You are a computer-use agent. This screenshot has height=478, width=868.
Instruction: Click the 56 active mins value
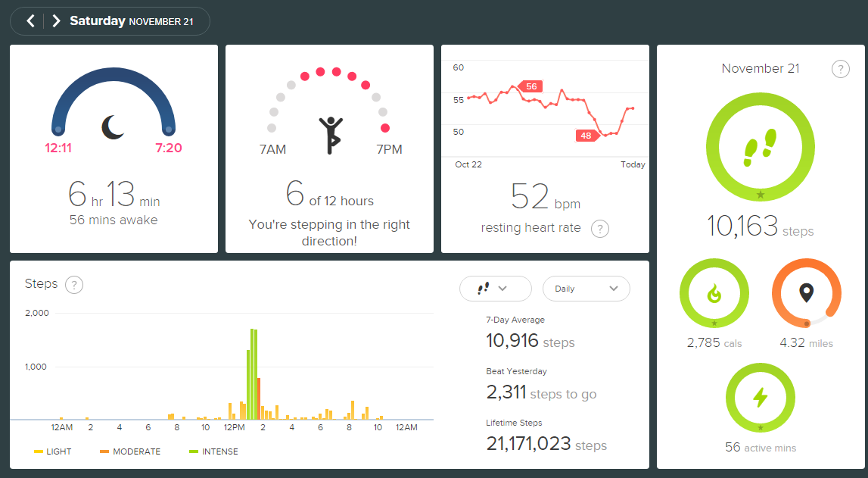coord(761,448)
